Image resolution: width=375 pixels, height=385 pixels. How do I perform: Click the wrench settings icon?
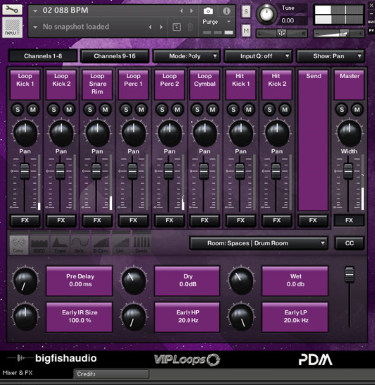pos(12,9)
